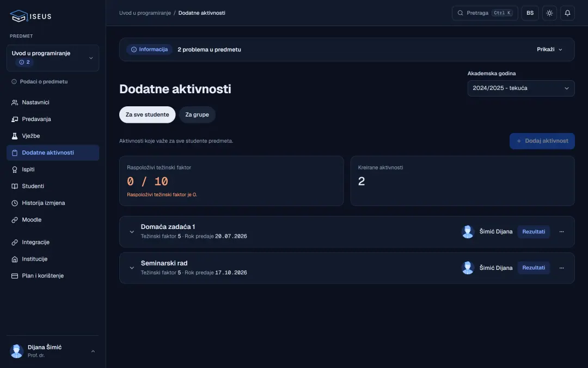Select the Za sve studente tab

point(148,114)
